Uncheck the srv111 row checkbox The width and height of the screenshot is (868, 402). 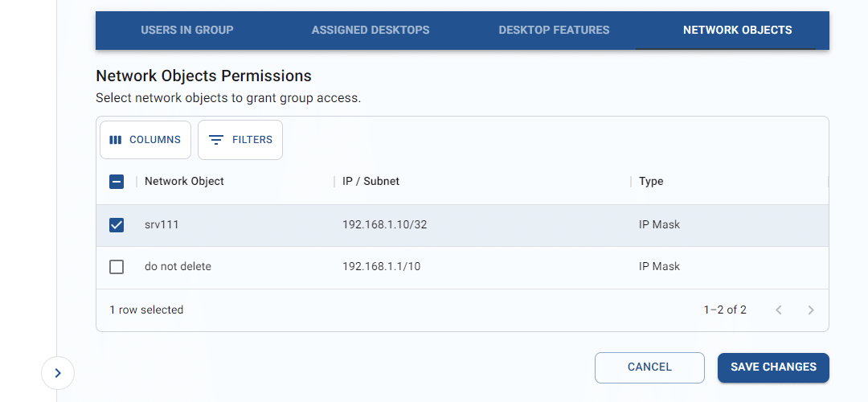point(117,225)
